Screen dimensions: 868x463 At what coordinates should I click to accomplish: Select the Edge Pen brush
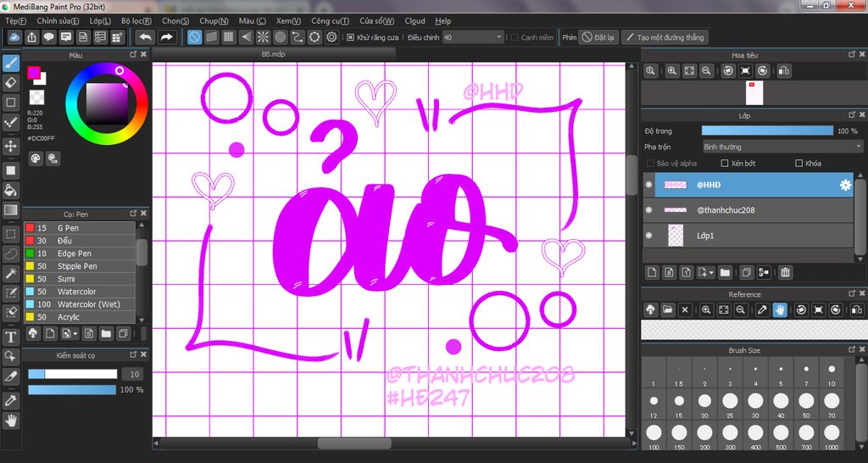point(79,253)
